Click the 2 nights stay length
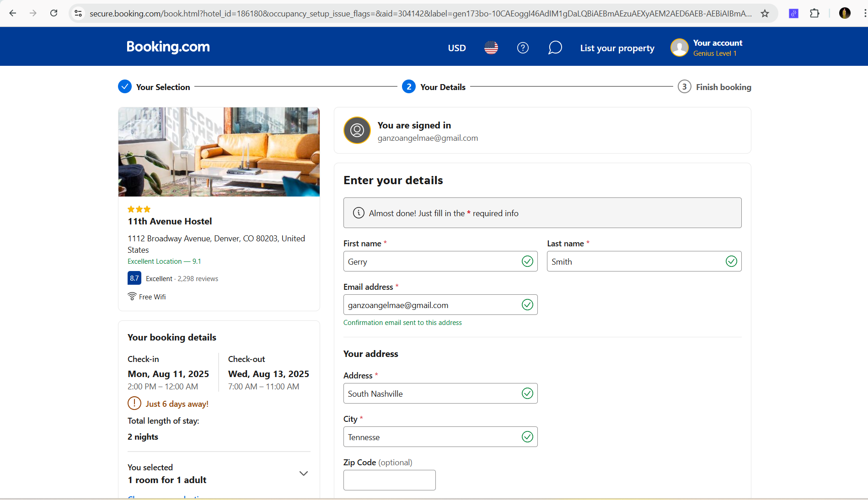This screenshot has height=500, width=868. tap(143, 436)
